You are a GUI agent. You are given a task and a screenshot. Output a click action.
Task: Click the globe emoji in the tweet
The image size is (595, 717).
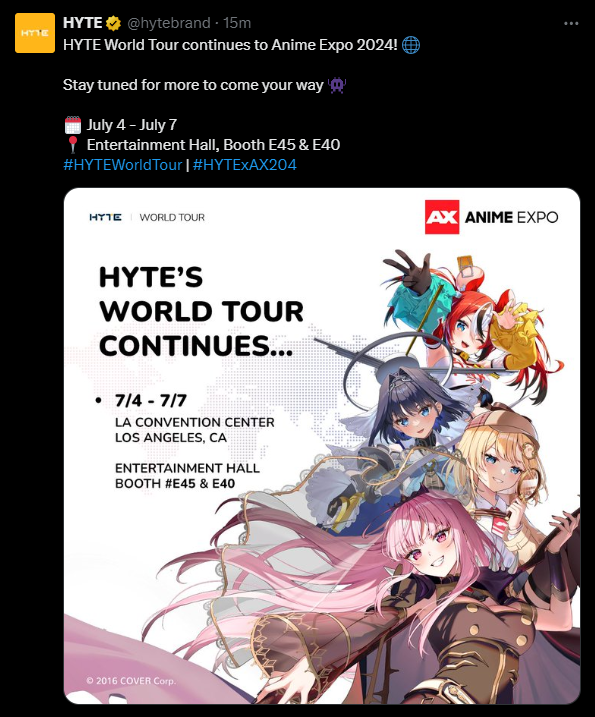[x=411, y=45]
